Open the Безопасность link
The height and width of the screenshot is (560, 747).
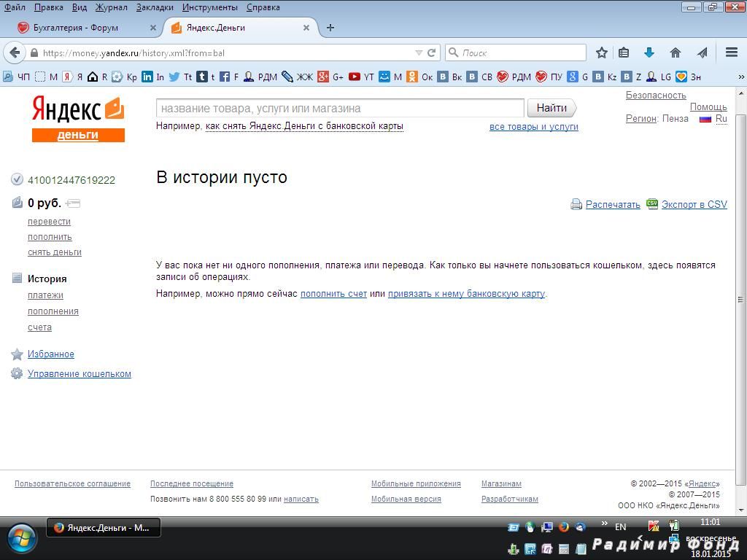pyautogui.click(x=656, y=96)
